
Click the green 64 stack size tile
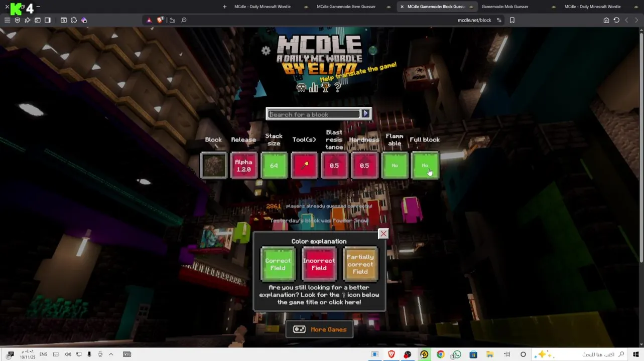click(274, 165)
